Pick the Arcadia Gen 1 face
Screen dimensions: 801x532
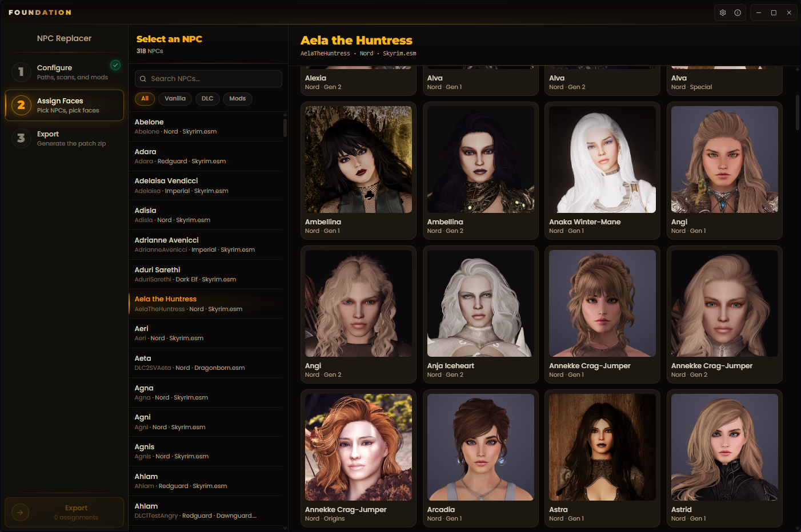480,458
